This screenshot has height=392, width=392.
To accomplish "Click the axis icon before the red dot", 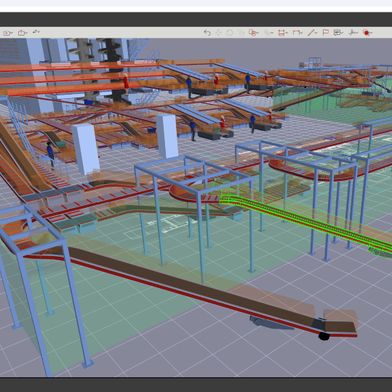I will click(x=353, y=33).
